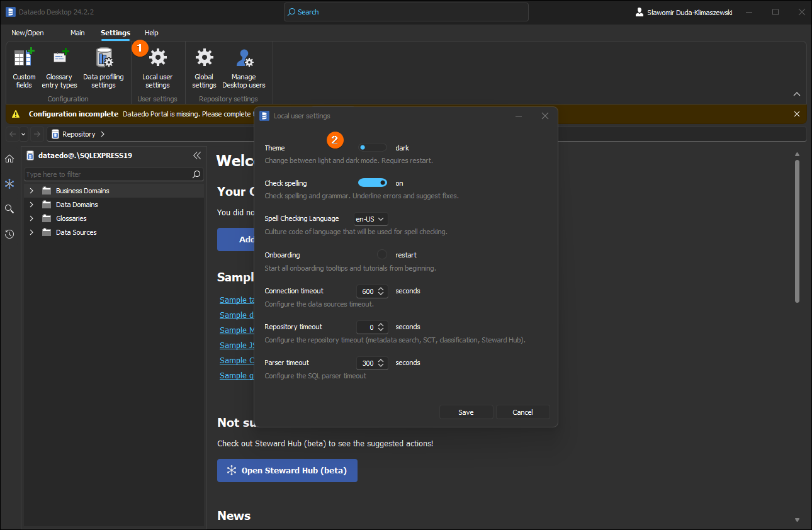The image size is (812, 530).
Task: Click the configuration warning triangle icon
Action: [16, 114]
